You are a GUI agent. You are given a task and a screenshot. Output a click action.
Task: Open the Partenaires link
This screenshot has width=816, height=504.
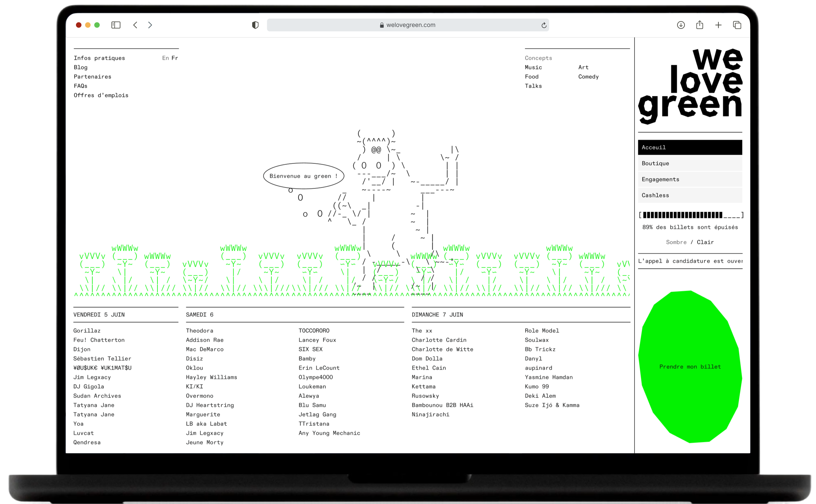92,77
